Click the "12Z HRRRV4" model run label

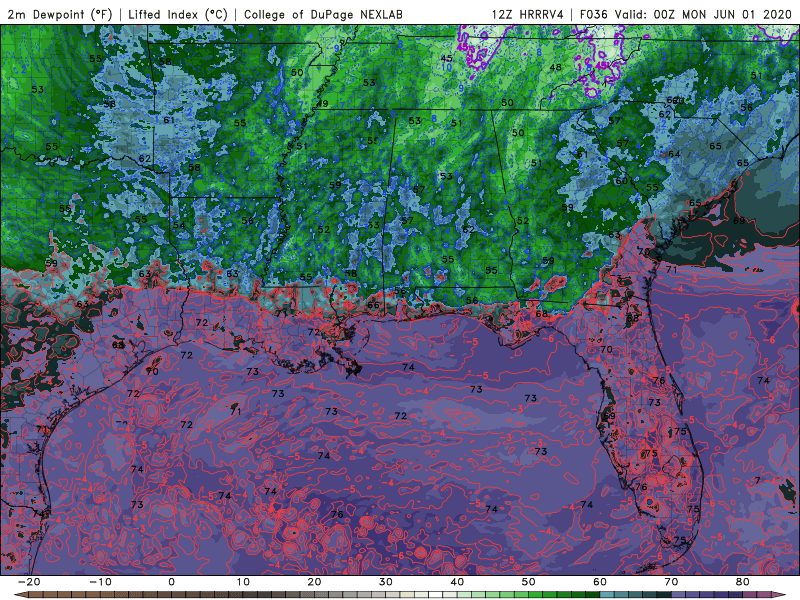(528, 14)
